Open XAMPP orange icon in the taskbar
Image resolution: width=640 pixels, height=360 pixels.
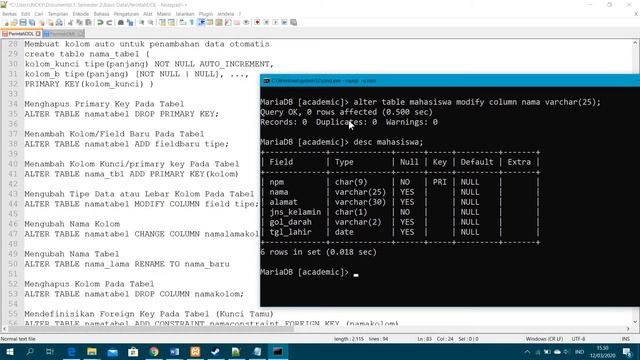(x=195, y=352)
